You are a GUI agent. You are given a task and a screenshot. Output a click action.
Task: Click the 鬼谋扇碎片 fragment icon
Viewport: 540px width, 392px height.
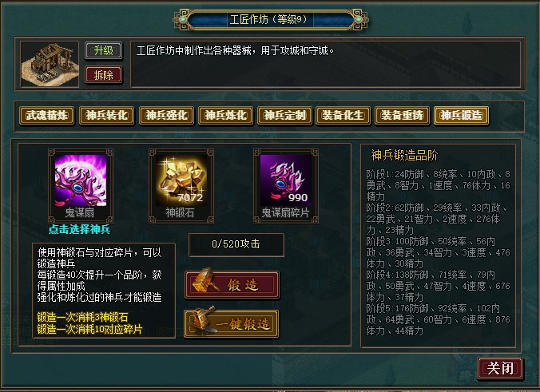[286, 180]
